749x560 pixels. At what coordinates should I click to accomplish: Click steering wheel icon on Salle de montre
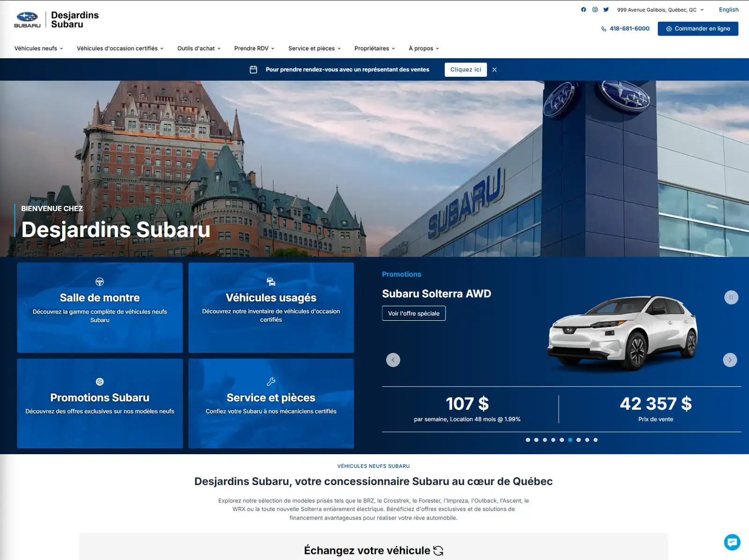pos(100,282)
